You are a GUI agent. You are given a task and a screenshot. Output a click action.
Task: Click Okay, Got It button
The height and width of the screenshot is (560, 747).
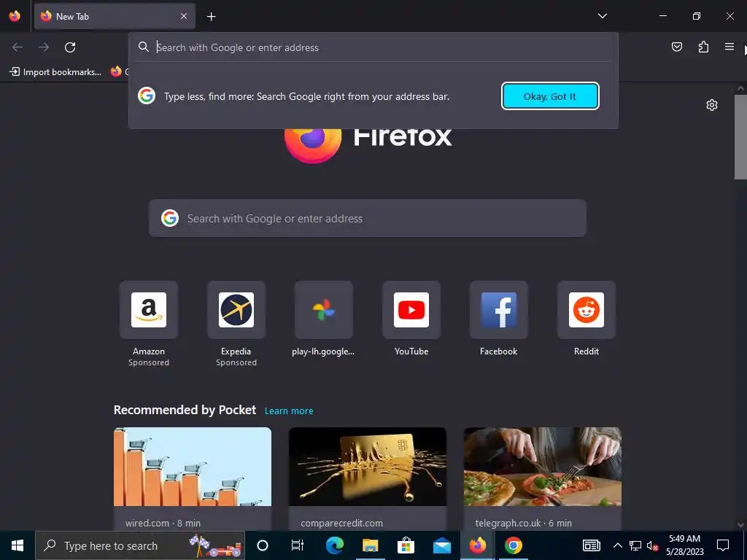point(550,96)
